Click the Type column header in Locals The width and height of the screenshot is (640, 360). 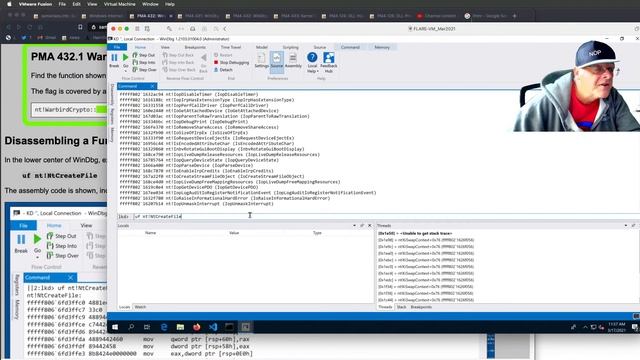pos(317,233)
